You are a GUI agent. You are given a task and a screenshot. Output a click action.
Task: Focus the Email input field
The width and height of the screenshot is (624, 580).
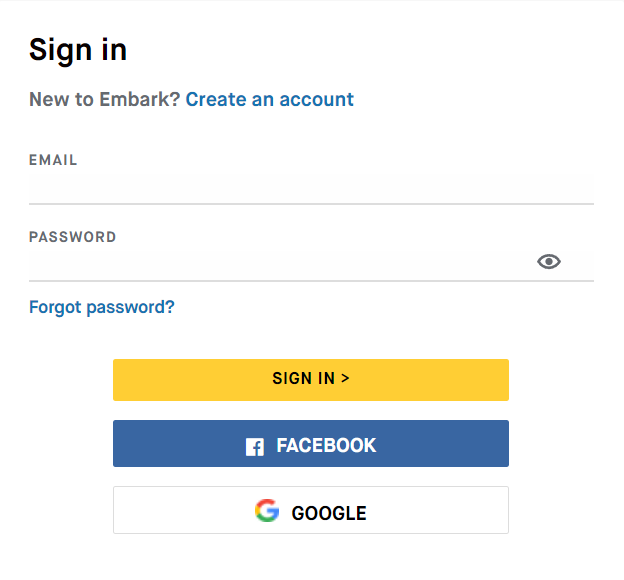[311, 189]
